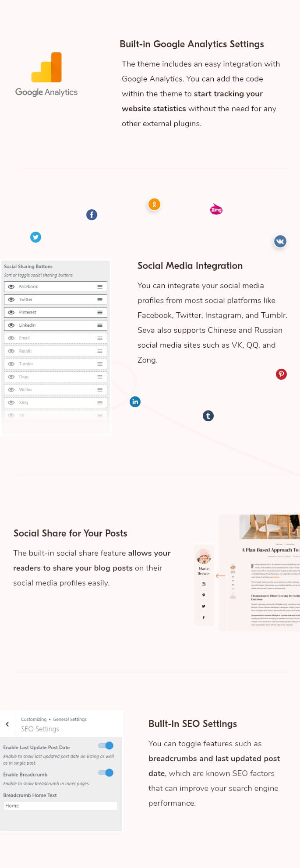This screenshot has height=868, width=300.
Task: Disable Enable Last Update Post Date switch
Action: click(106, 745)
